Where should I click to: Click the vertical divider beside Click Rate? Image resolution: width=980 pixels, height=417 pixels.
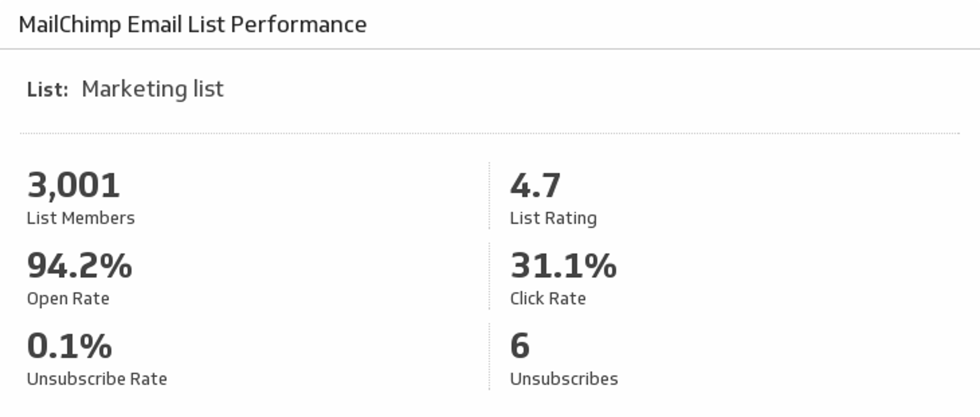pos(489,276)
